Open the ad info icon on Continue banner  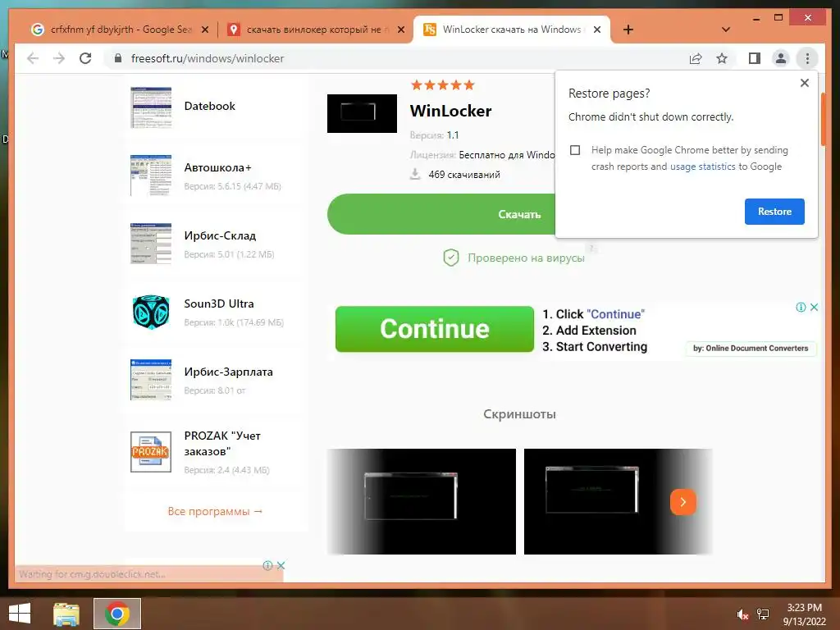point(801,307)
